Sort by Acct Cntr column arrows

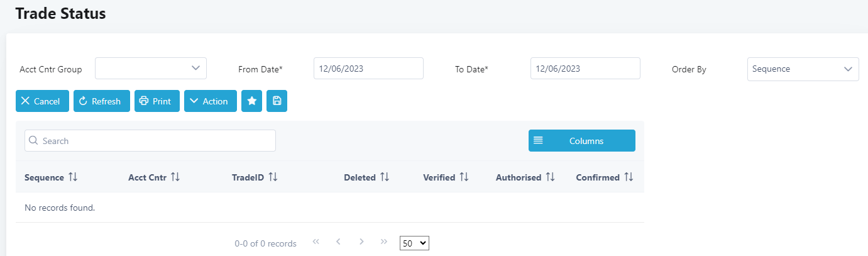(x=175, y=177)
